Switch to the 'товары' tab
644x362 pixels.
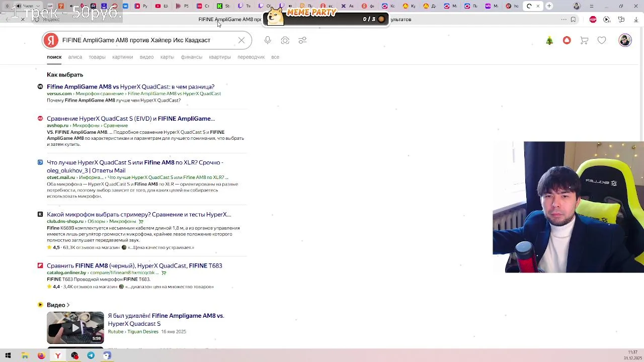click(x=97, y=57)
